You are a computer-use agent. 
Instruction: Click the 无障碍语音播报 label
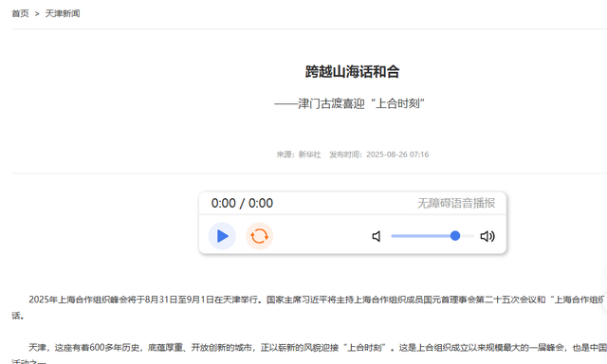coord(456,203)
